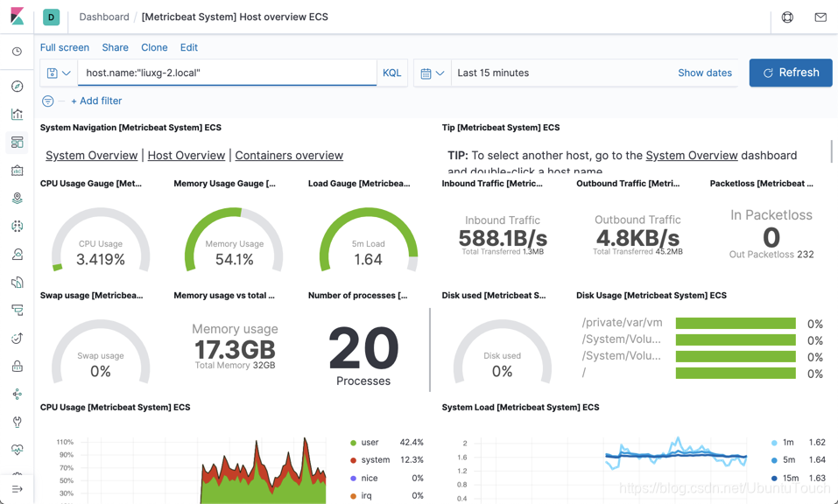Toggle '5m' load legend swatch
Screen dimensions: 838x504
click(x=774, y=460)
